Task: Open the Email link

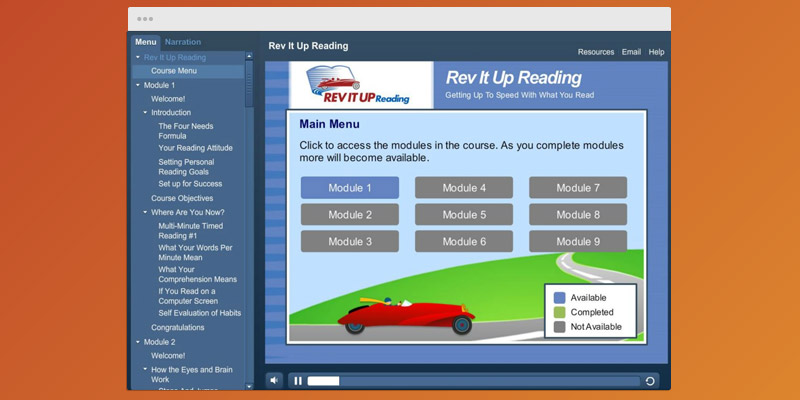Action: coord(631,52)
